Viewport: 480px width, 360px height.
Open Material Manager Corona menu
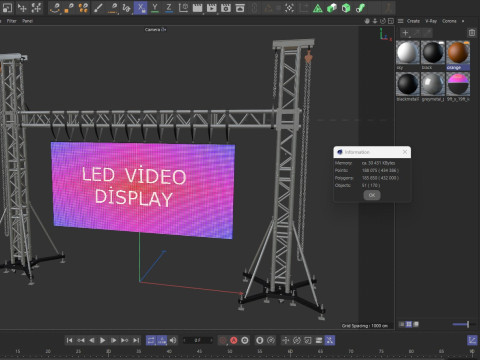point(449,21)
